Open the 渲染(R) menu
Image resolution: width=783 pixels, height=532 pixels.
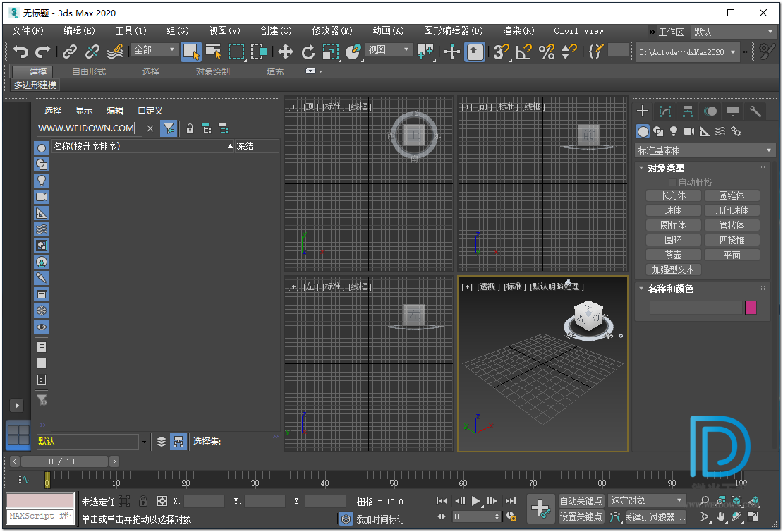518,30
